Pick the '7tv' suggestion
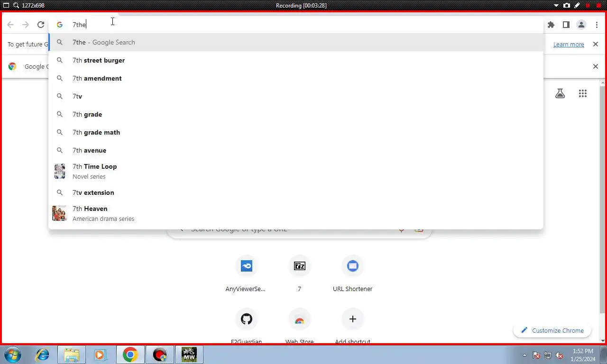The image size is (607, 364). [x=296, y=96]
